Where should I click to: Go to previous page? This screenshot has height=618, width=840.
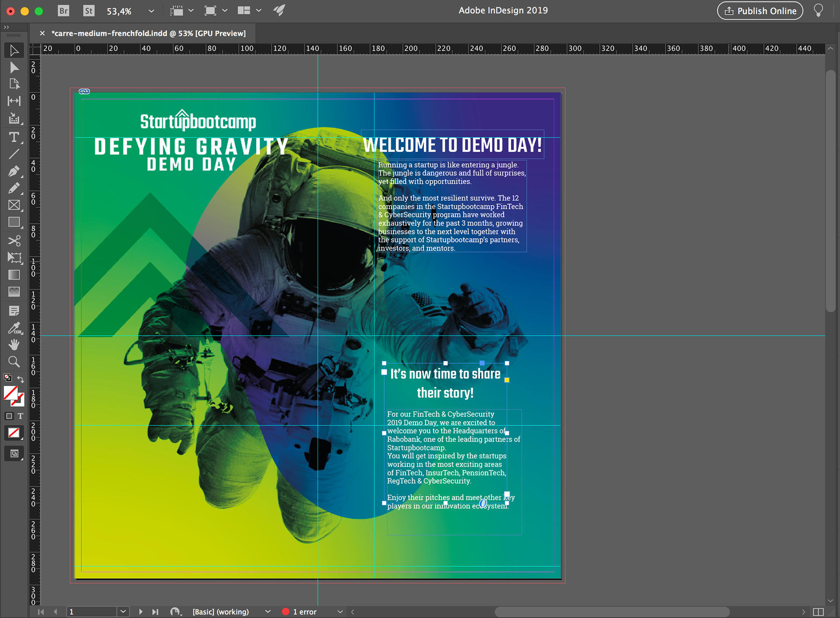pos(55,611)
